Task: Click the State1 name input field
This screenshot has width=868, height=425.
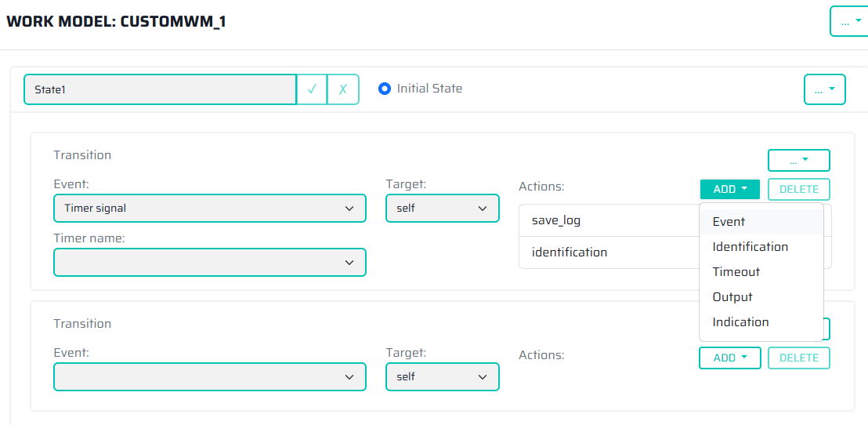Action: 160,89
